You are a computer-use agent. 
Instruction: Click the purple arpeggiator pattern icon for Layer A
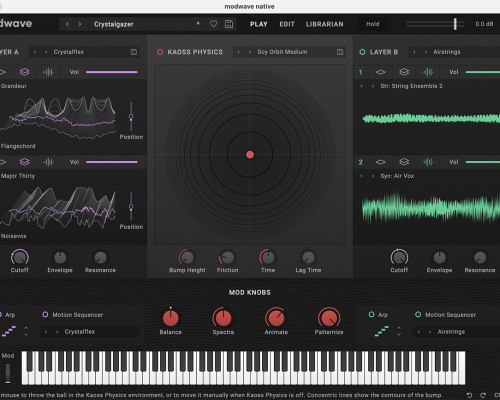click(x=9, y=331)
